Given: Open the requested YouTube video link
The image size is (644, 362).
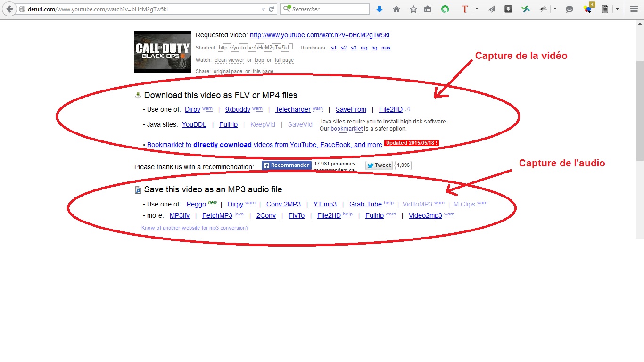Looking at the screenshot, I should pyautogui.click(x=320, y=35).
